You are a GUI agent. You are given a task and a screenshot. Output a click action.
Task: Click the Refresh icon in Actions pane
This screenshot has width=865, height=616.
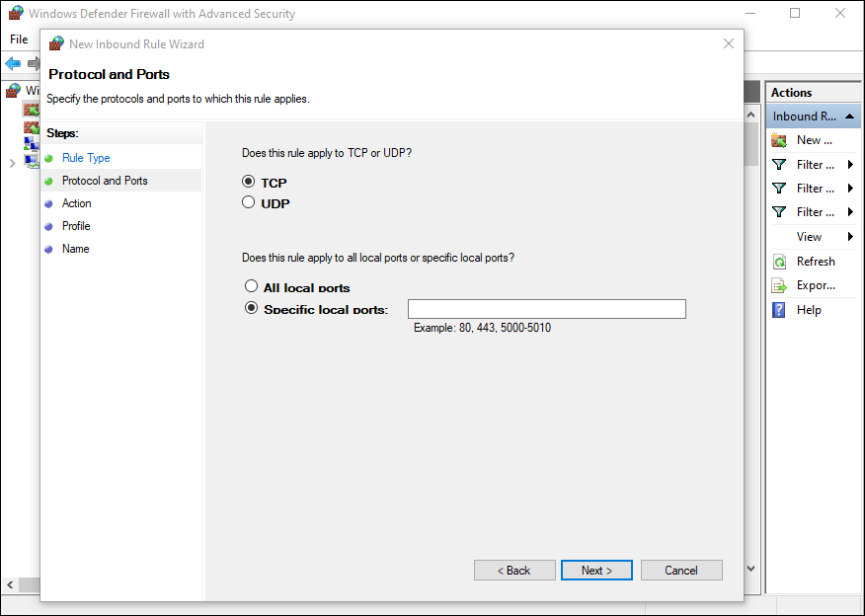pyautogui.click(x=779, y=262)
